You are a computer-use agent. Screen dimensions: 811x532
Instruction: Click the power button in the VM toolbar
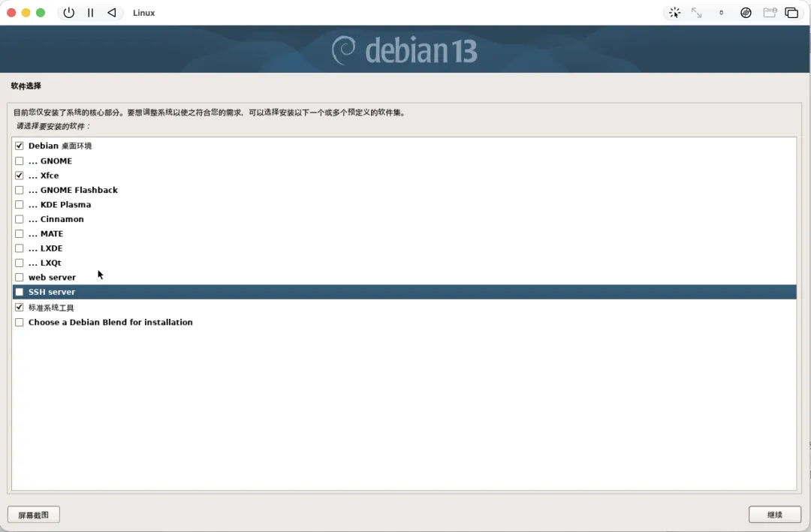(69, 13)
